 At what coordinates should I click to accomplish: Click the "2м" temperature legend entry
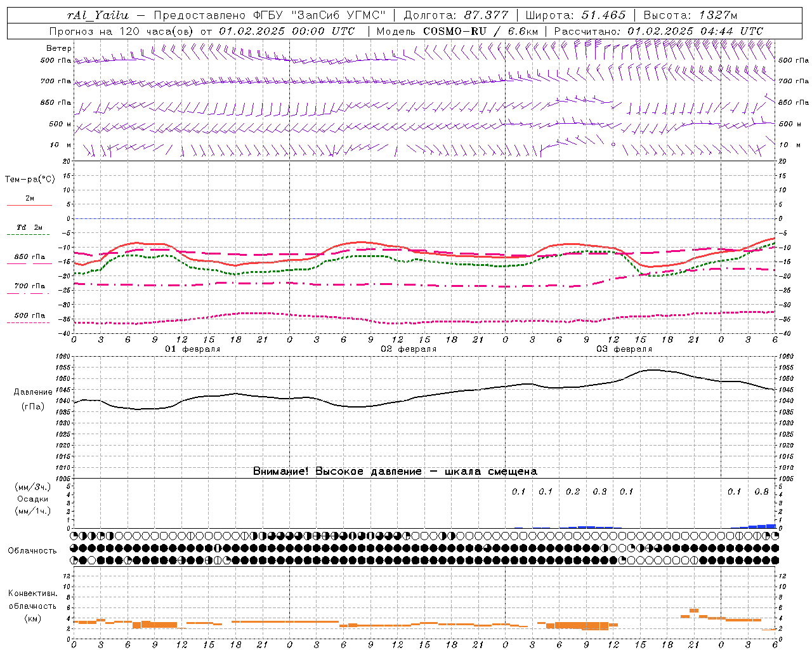[x=30, y=198]
